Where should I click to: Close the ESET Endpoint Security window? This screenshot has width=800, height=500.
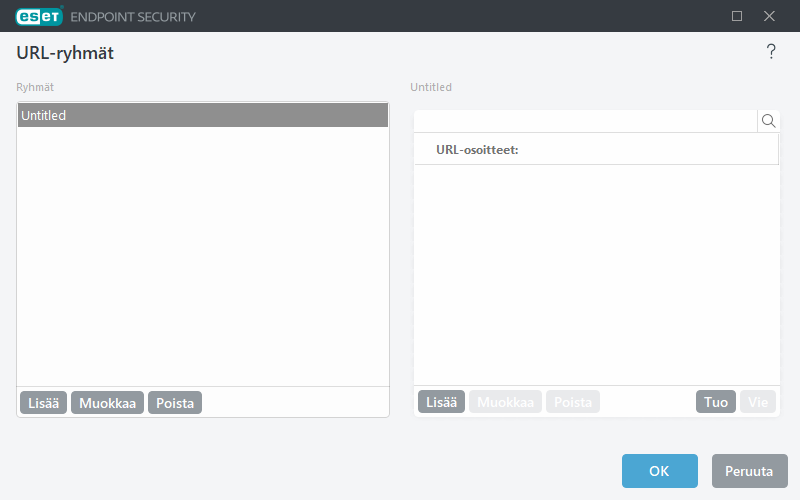pos(769,16)
